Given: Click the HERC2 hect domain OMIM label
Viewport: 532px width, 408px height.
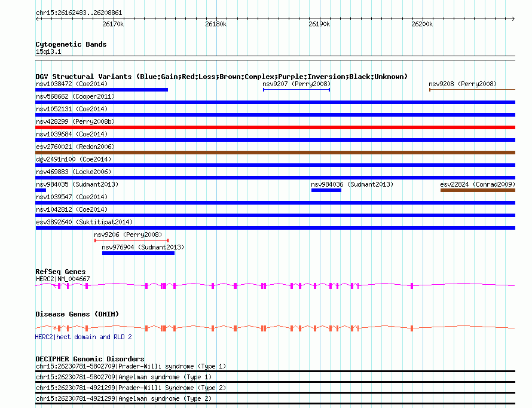Looking at the screenshot, I should coord(84,337).
